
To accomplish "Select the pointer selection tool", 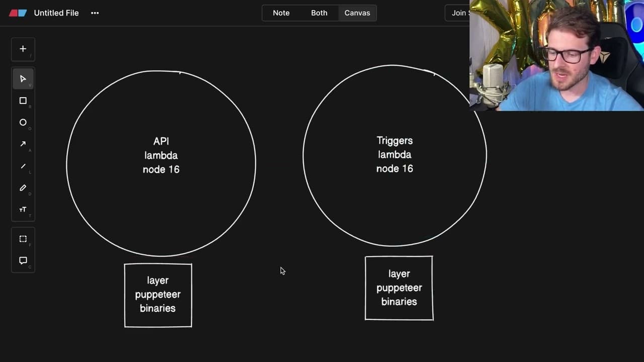I will pos(23,79).
